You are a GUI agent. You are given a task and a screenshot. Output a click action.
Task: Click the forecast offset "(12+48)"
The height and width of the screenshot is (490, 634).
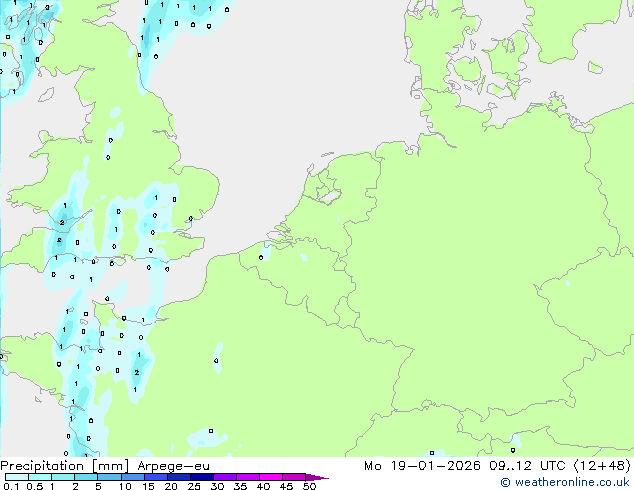point(602,466)
